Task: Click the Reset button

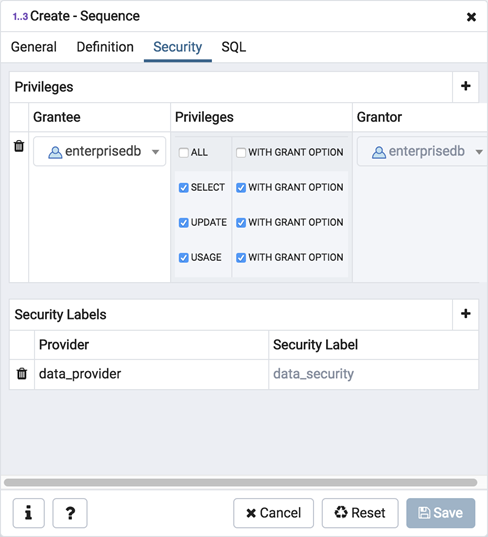Action: click(x=360, y=513)
